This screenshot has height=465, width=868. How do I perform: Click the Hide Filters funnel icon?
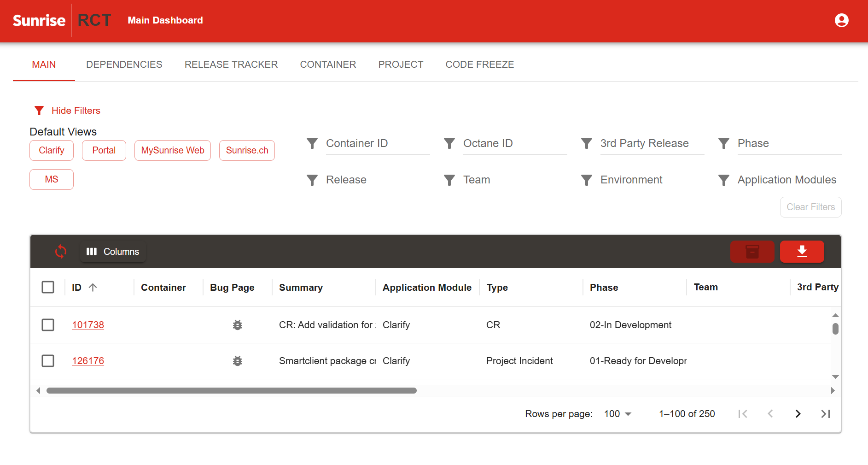click(39, 111)
